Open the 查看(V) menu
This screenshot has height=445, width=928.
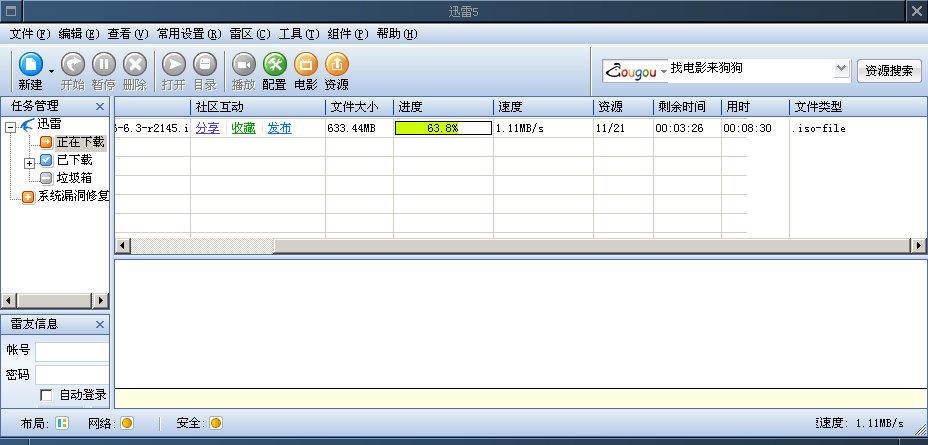[x=128, y=34]
